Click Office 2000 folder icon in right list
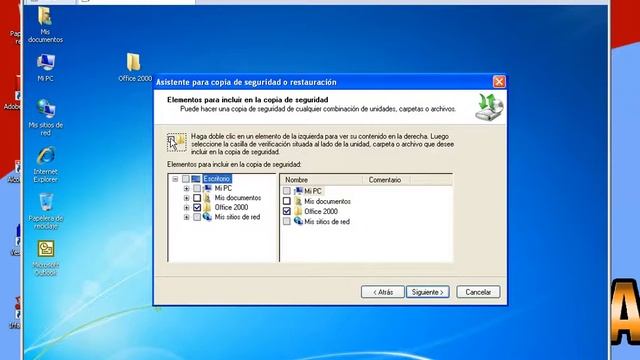640x360 pixels. click(298, 211)
